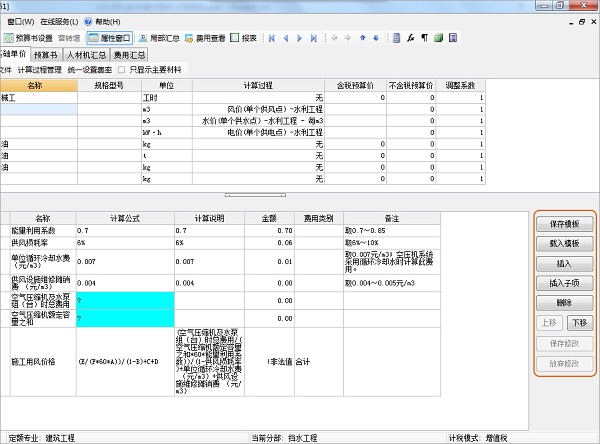Jump to last record navigation arrow
The height and width of the screenshot is (444, 600).
(313, 38)
